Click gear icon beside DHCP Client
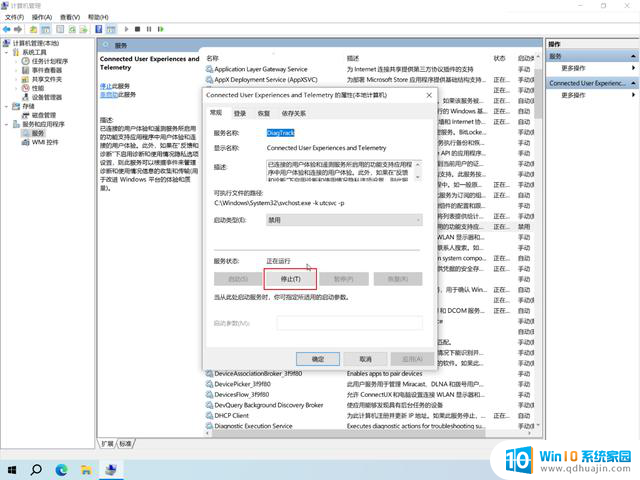The image size is (640, 480). 209,416
